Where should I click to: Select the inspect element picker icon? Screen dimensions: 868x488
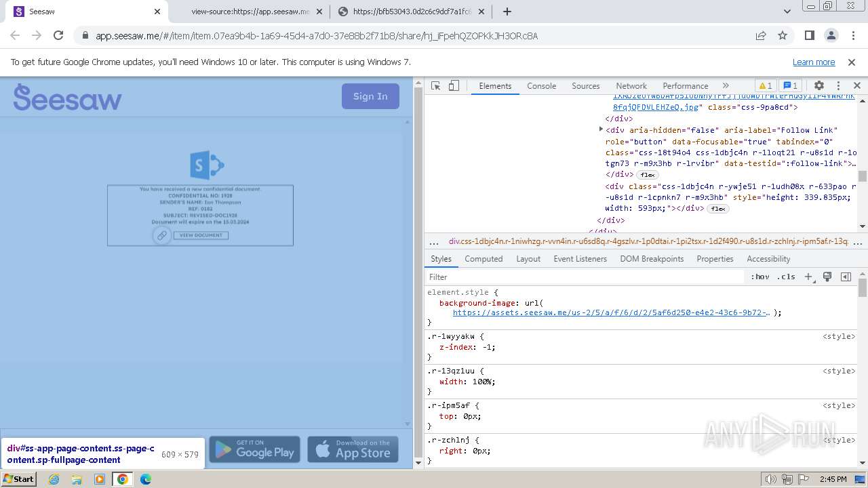pyautogui.click(x=436, y=86)
